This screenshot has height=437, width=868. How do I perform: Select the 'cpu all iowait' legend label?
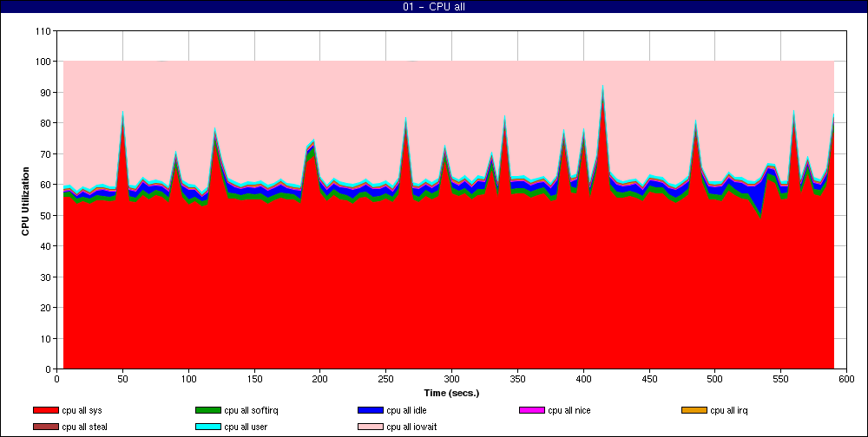click(x=411, y=427)
